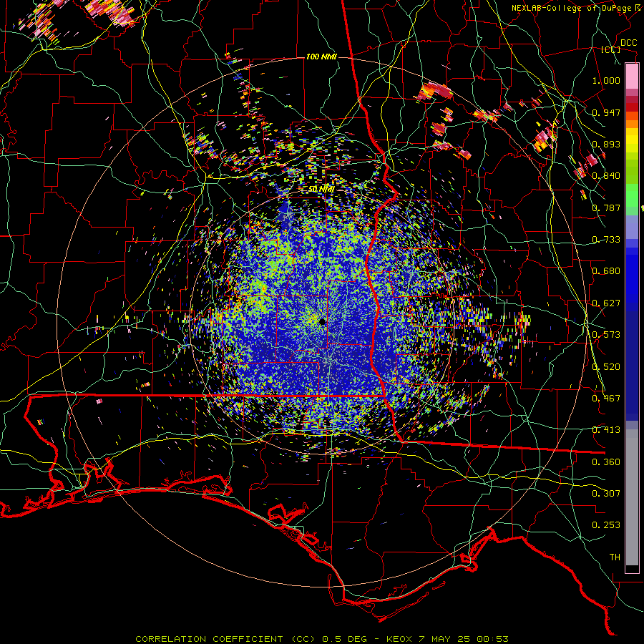The image size is (644, 644).
Task: Click the 0.733 scale value
Action: coord(606,240)
